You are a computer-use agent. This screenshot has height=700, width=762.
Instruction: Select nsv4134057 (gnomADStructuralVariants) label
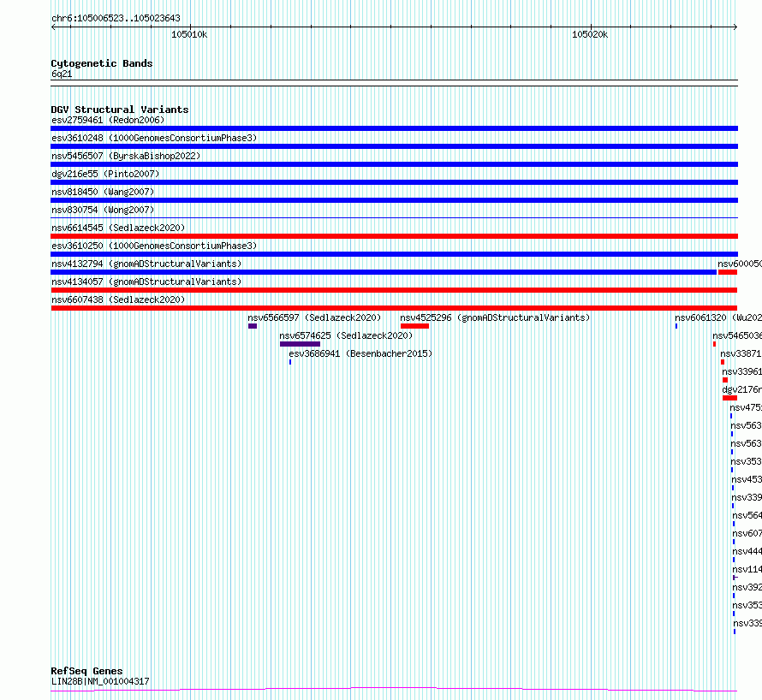pyautogui.click(x=146, y=282)
